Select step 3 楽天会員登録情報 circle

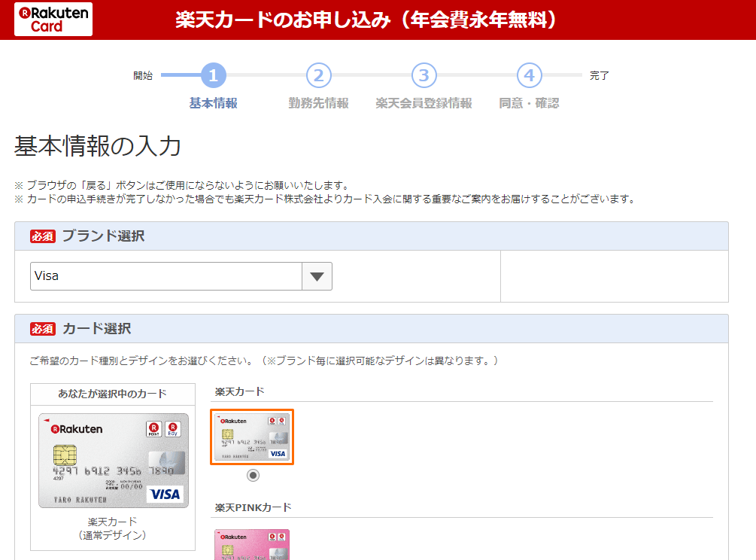(424, 75)
